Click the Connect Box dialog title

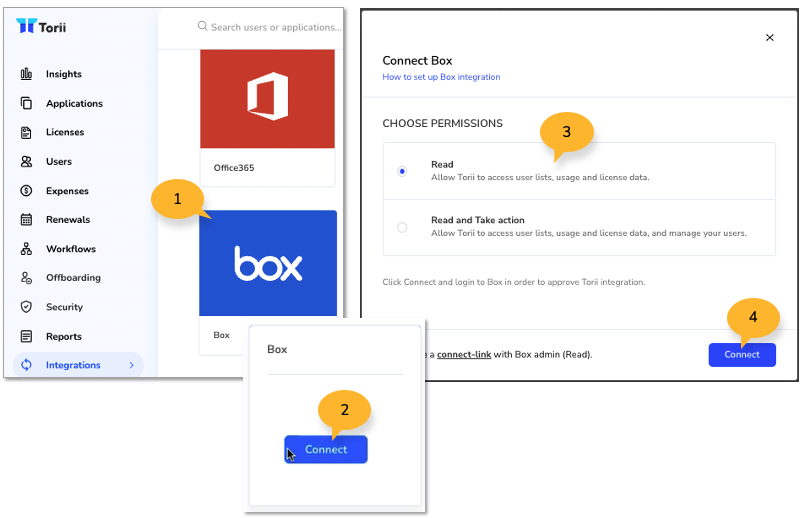(x=417, y=61)
